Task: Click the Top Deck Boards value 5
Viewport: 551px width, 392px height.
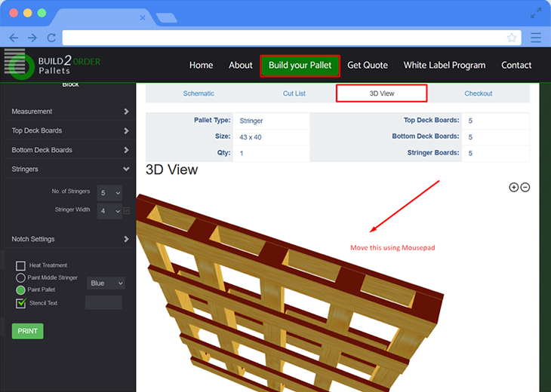Action: (x=470, y=121)
